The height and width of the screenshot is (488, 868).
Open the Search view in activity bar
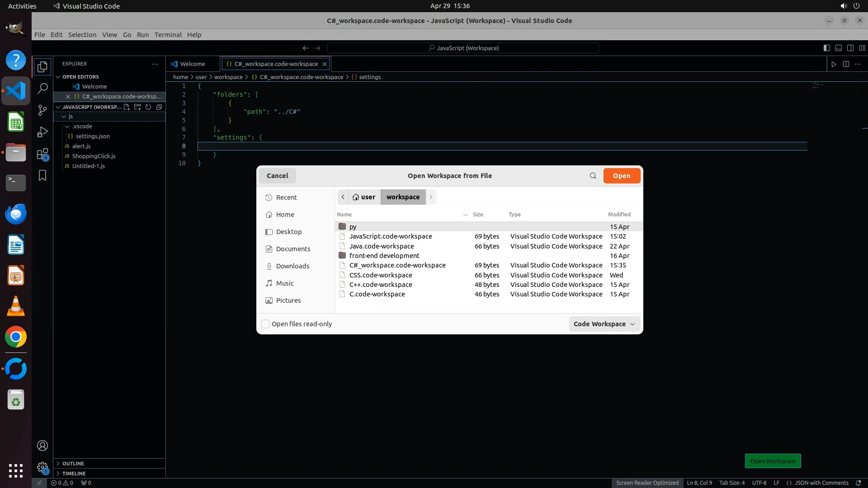42,88
